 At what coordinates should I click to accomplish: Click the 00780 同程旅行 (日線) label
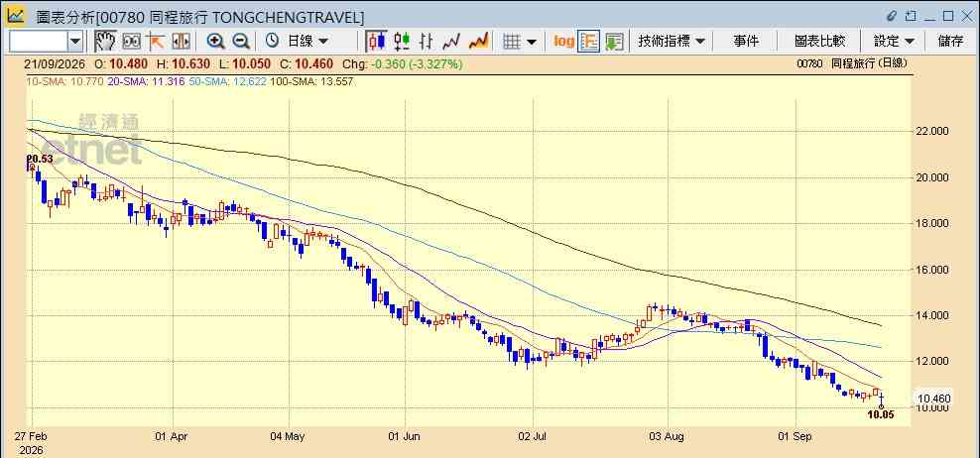pyautogui.click(x=852, y=63)
